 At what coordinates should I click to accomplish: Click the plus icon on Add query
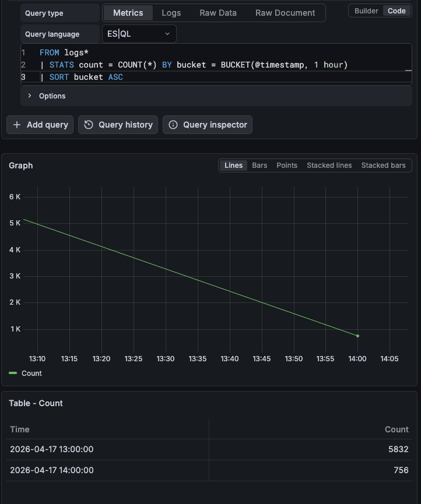(x=17, y=125)
